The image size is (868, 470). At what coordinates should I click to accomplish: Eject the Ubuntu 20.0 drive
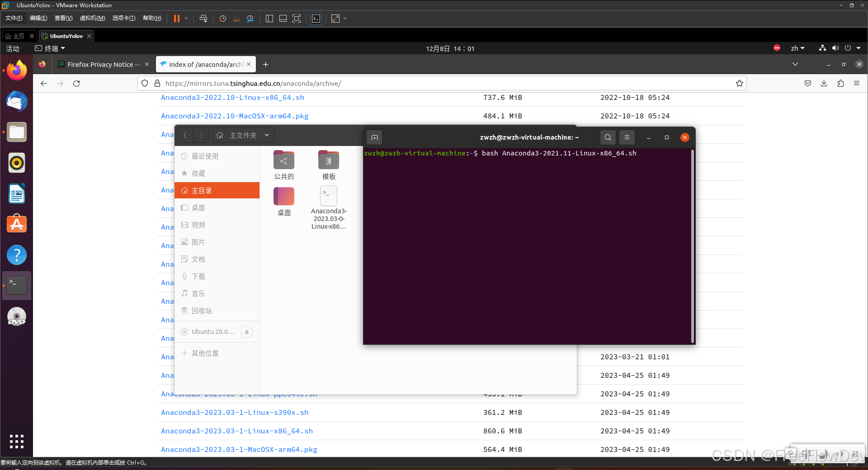coord(246,331)
